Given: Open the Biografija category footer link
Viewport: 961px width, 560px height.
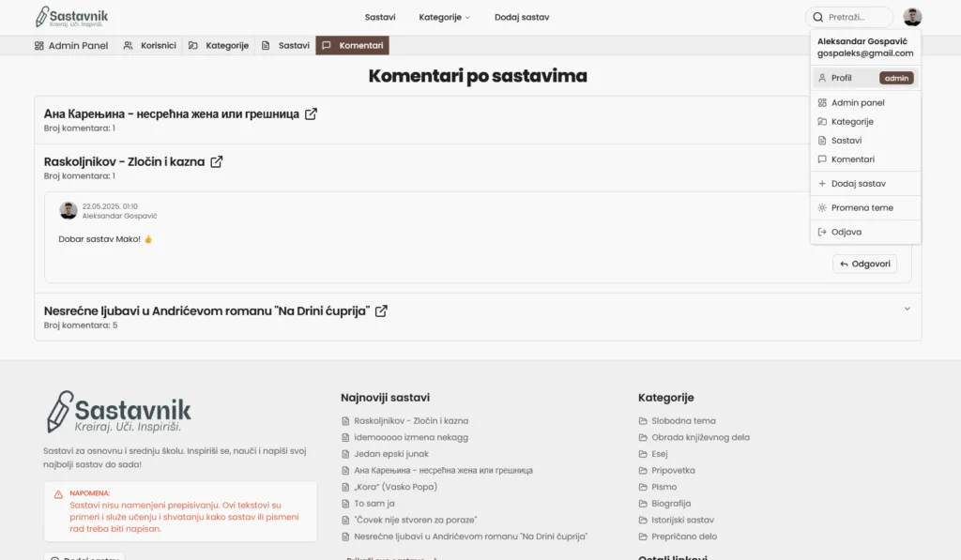Looking at the screenshot, I should [671, 504].
